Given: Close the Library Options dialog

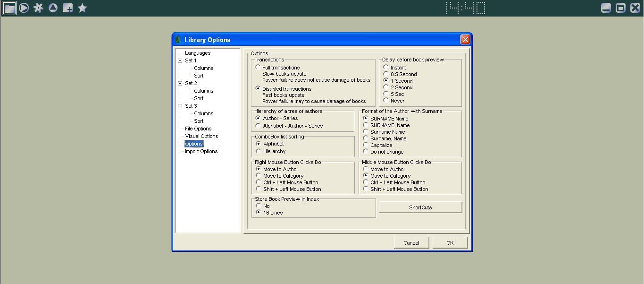Looking at the screenshot, I should (465, 40).
